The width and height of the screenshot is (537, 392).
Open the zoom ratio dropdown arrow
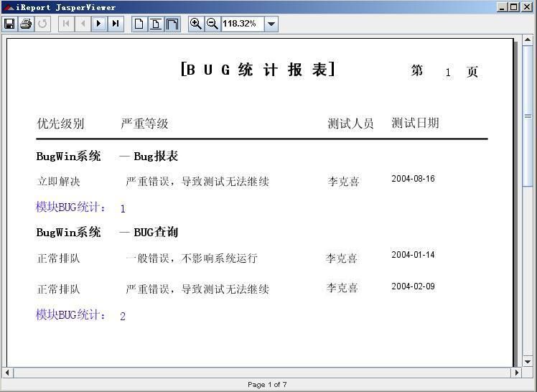[271, 24]
